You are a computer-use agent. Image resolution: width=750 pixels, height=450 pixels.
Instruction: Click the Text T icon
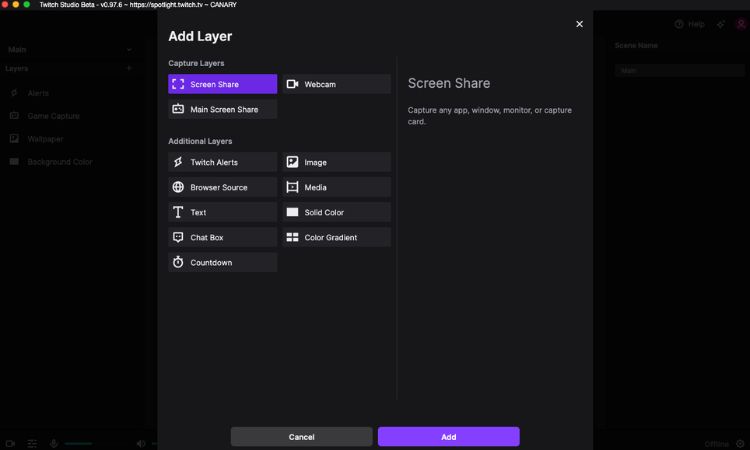[178, 212]
